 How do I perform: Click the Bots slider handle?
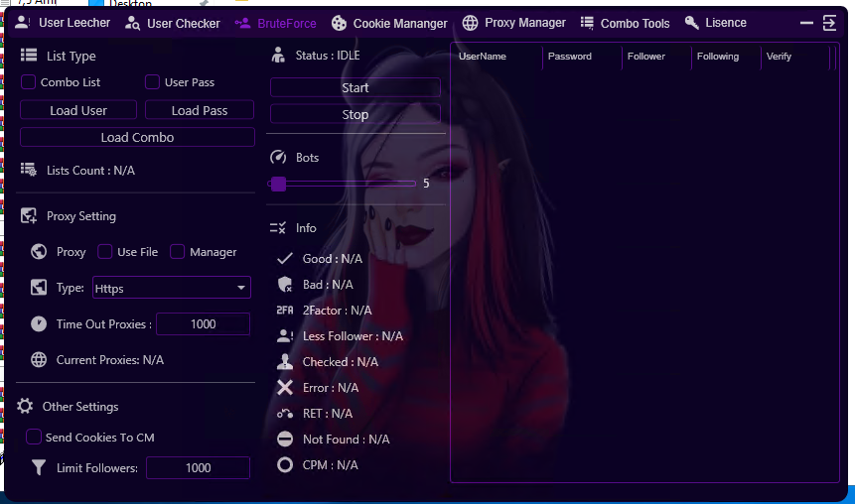(278, 184)
